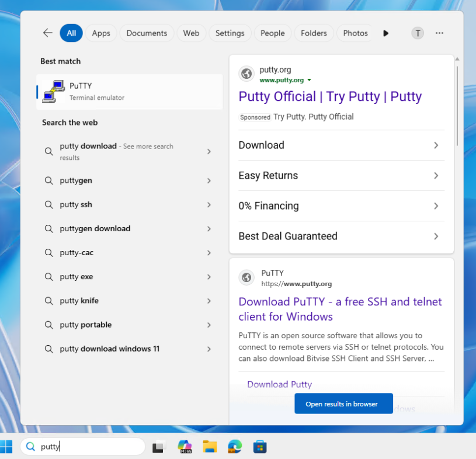This screenshot has height=459, width=476.
Task: Open File Explorer from the taskbar
Action: click(x=210, y=446)
